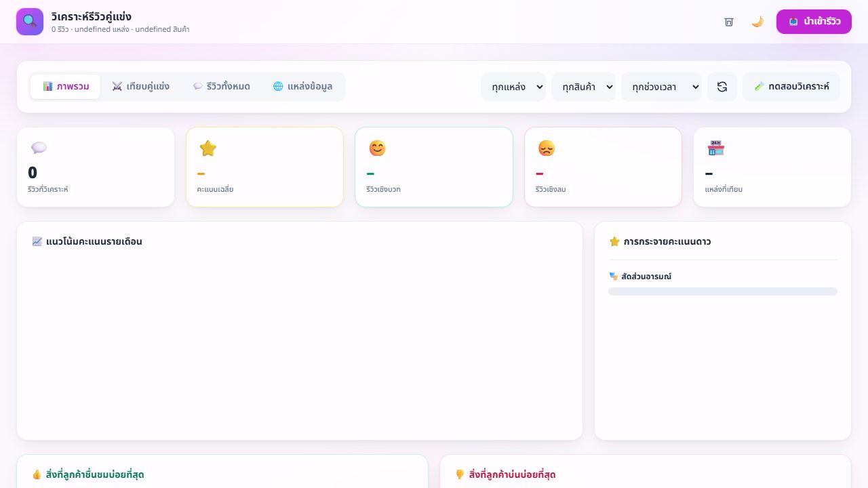This screenshot has height=488, width=868.
Task: Click the star icon on คะแนนเฉลี่ย card
Action: click(208, 148)
